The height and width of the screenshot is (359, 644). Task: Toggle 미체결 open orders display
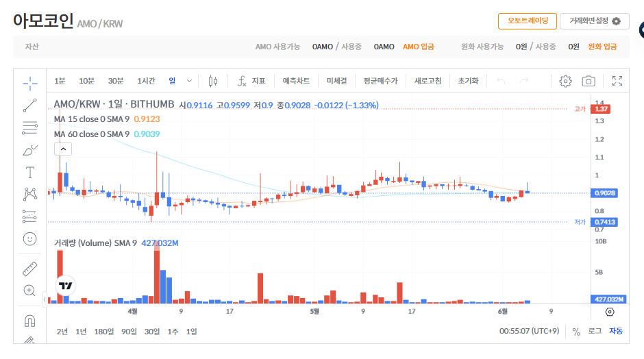tap(337, 81)
